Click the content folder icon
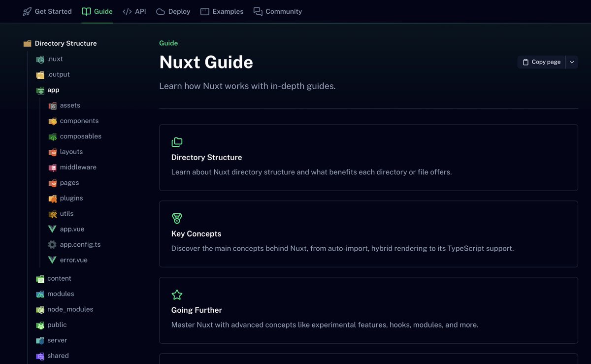This screenshot has width=591, height=364. point(40,279)
